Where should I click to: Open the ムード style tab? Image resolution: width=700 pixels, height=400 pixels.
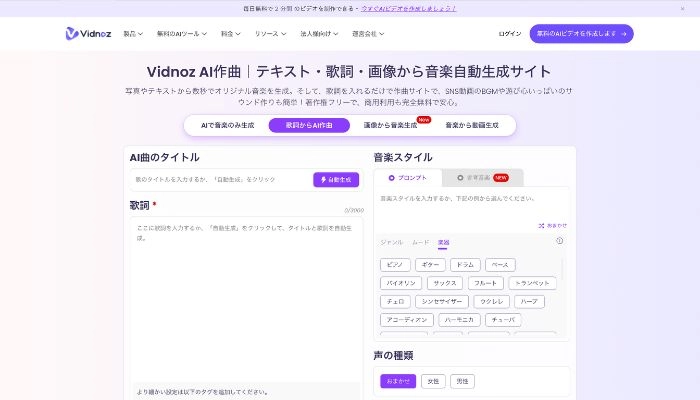tap(421, 242)
